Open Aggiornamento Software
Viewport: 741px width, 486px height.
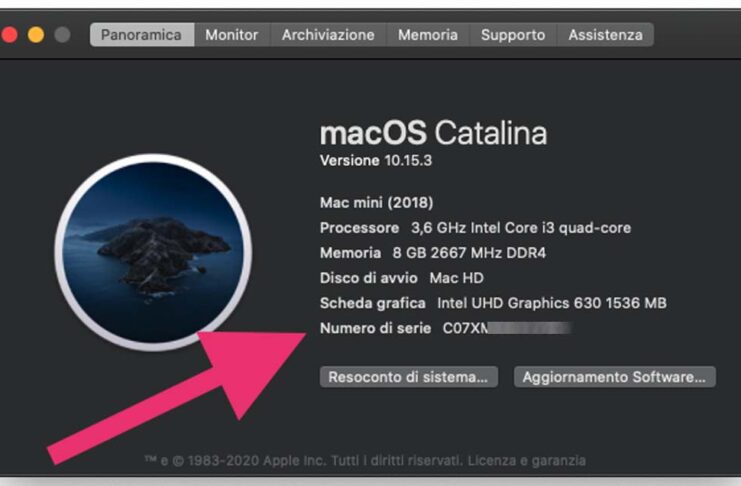(614, 377)
